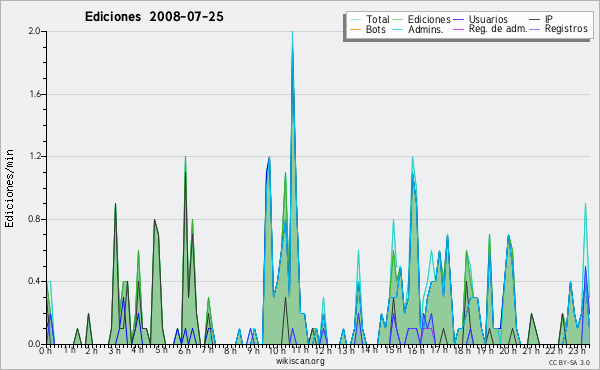Click the y-axis value 0.4
The height and width of the screenshot is (370, 600).
point(34,281)
